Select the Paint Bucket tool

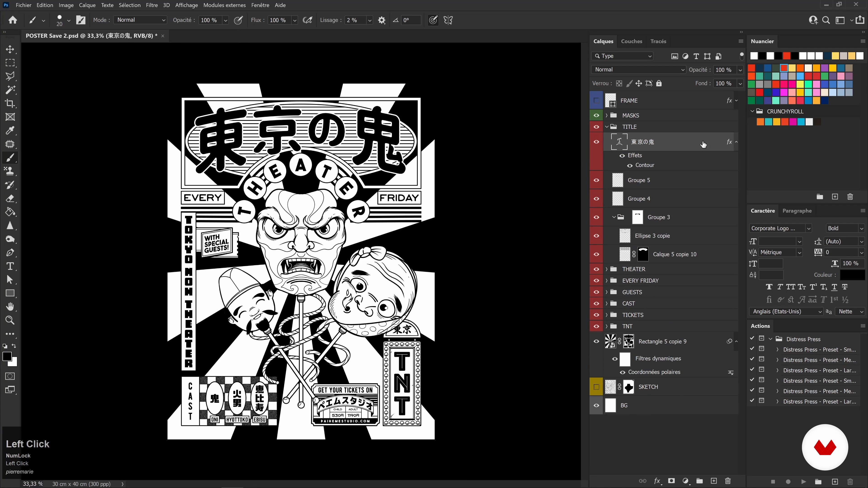(x=10, y=212)
